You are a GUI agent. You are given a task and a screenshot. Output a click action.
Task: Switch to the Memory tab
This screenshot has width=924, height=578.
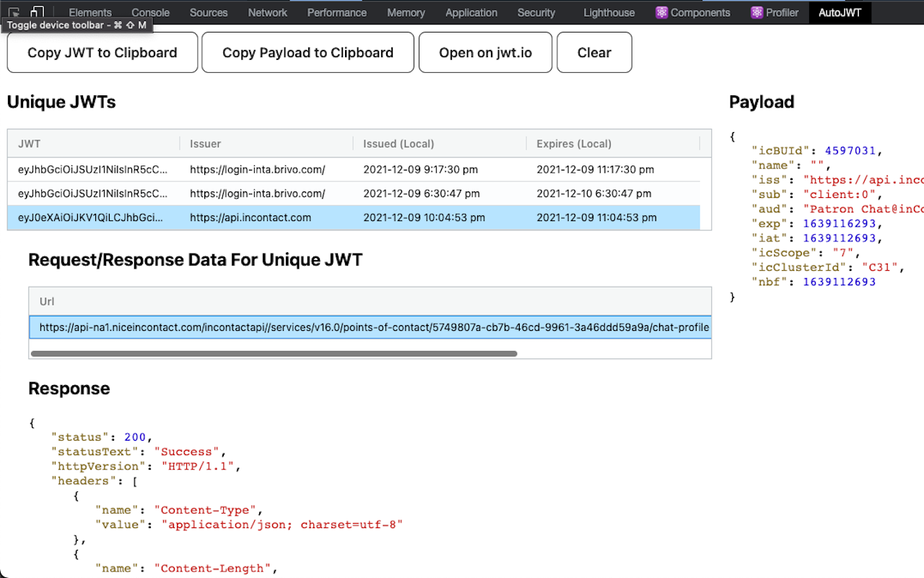tap(406, 12)
